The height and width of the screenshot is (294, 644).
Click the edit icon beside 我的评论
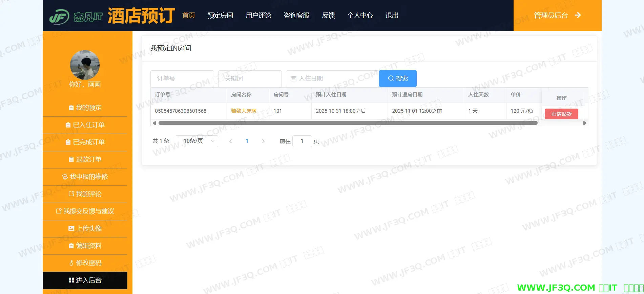pyautogui.click(x=71, y=194)
